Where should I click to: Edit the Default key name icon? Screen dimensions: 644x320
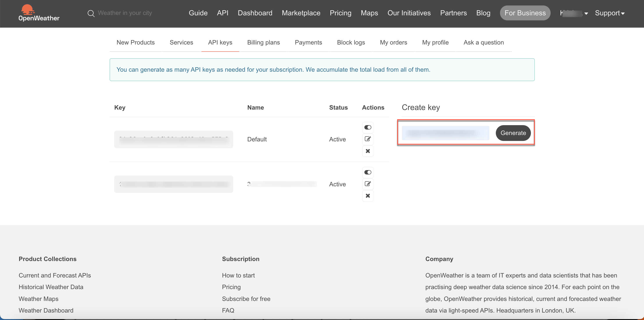pos(368,139)
